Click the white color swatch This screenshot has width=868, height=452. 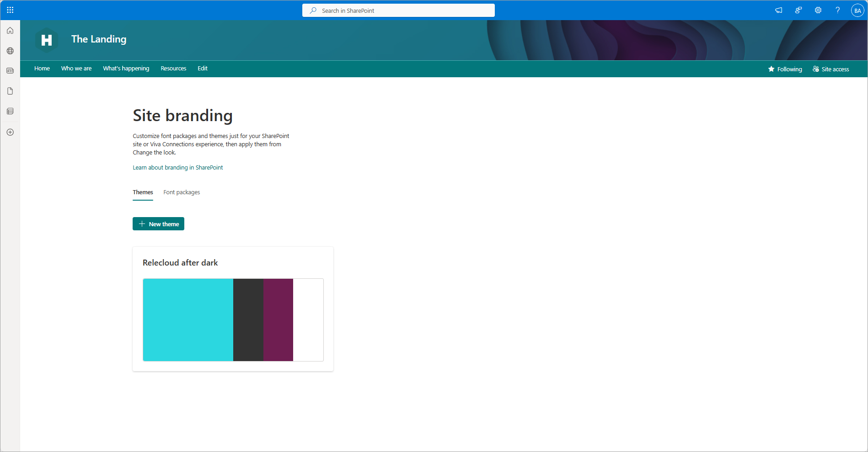308,320
